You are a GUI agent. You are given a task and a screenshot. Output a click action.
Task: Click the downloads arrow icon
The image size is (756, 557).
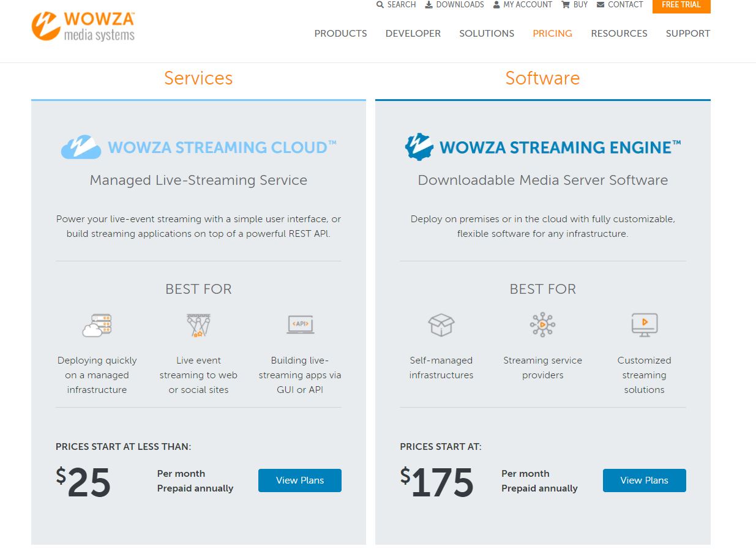point(429,5)
